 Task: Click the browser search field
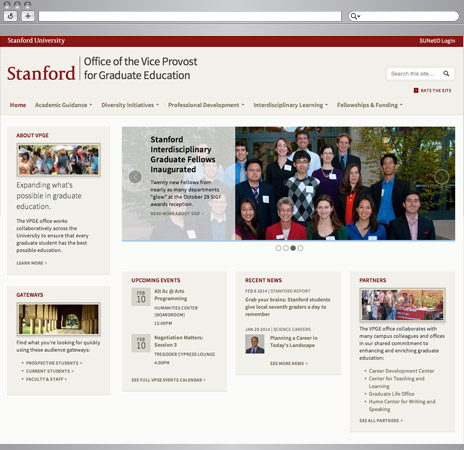pos(404,16)
